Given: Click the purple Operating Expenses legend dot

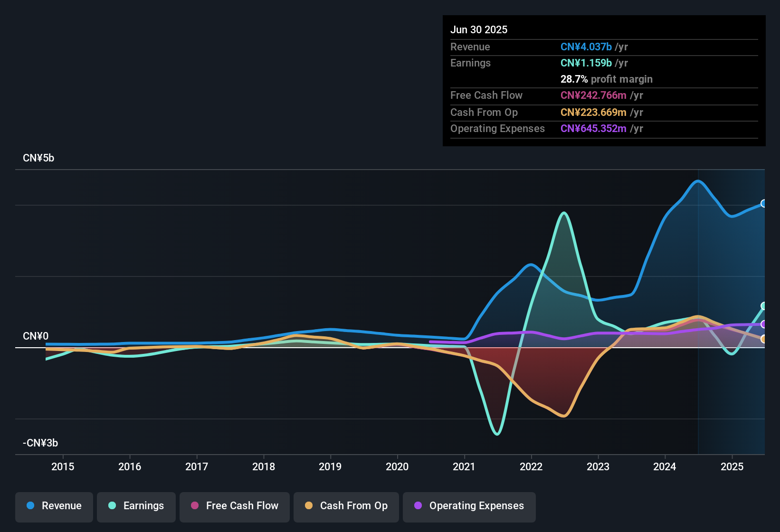Looking at the screenshot, I should (x=418, y=506).
